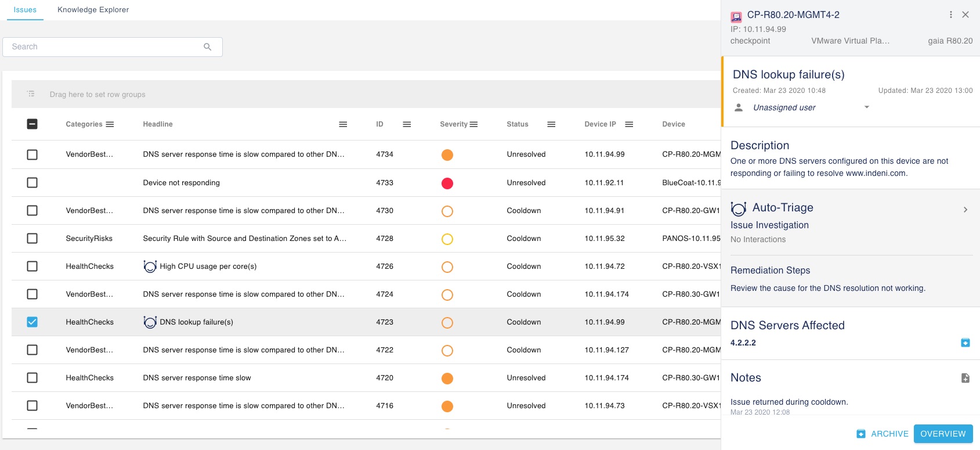Click the OVERVIEW button
Screen dimensions: 980x450
943,434
